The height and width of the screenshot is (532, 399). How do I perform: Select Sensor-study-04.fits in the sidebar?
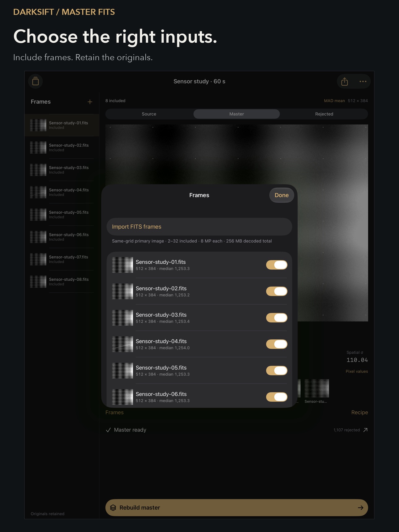coord(62,192)
